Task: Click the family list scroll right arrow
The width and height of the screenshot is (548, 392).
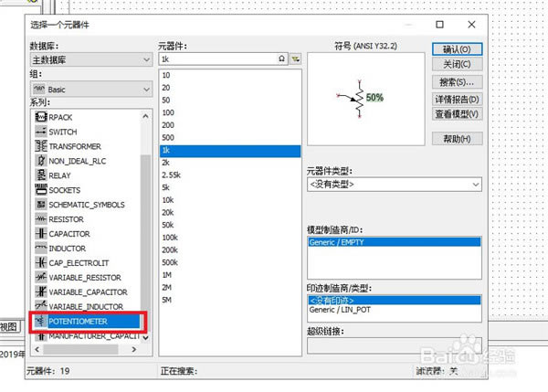Action: (134, 349)
